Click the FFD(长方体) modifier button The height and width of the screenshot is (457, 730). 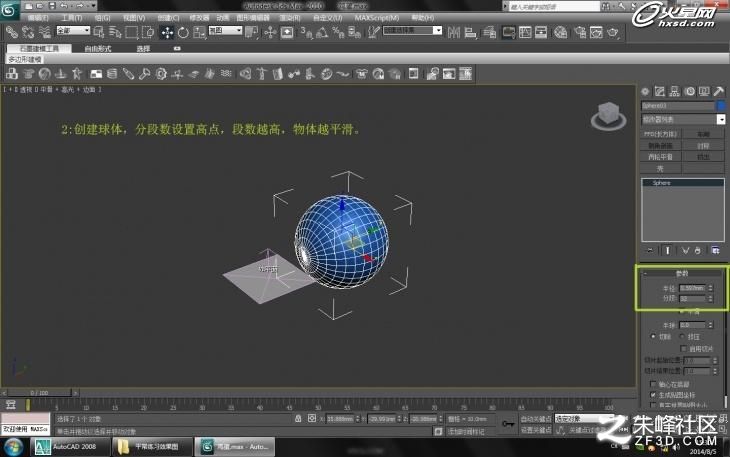coord(661,134)
